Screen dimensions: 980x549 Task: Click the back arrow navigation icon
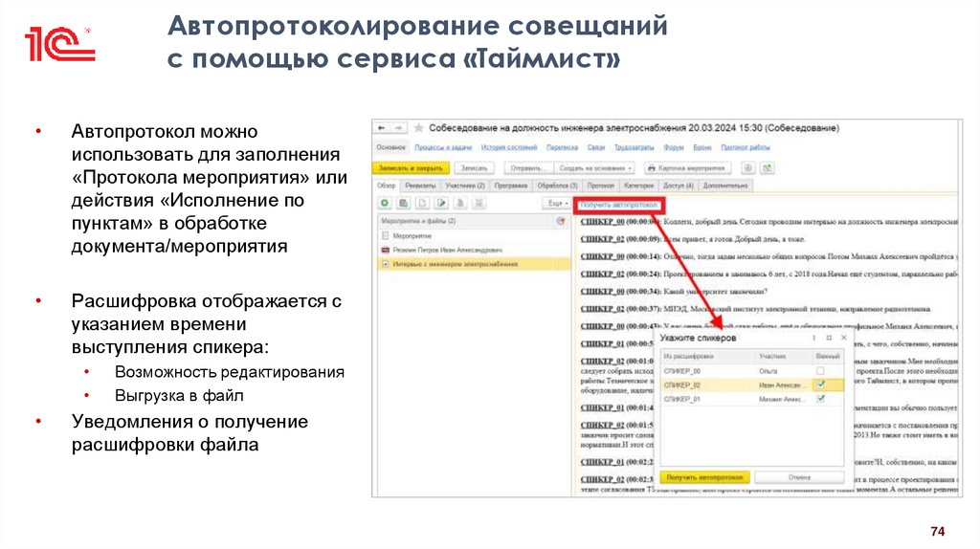coord(381,128)
